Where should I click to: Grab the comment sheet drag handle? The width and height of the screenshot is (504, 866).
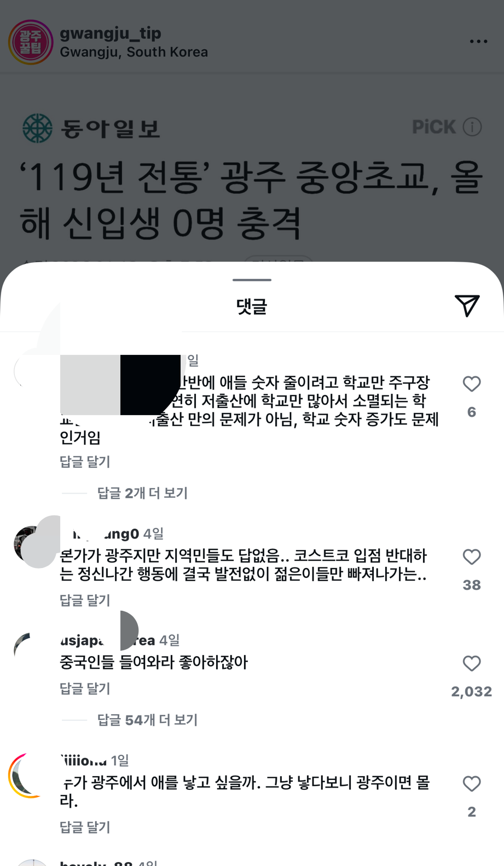[252, 280]
